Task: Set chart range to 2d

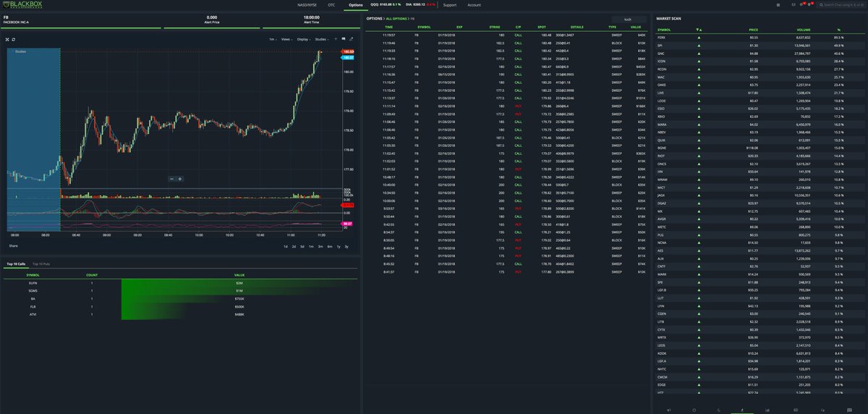Action: [294, 246]
